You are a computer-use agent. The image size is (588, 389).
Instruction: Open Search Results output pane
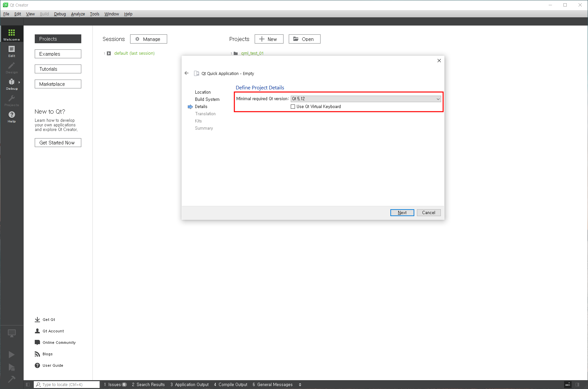(x=148, y=384)
